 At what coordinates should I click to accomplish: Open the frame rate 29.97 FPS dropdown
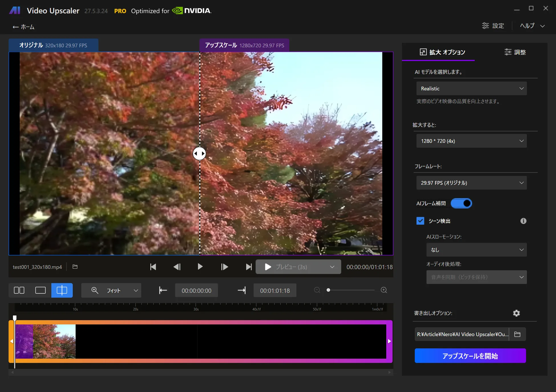471,183
